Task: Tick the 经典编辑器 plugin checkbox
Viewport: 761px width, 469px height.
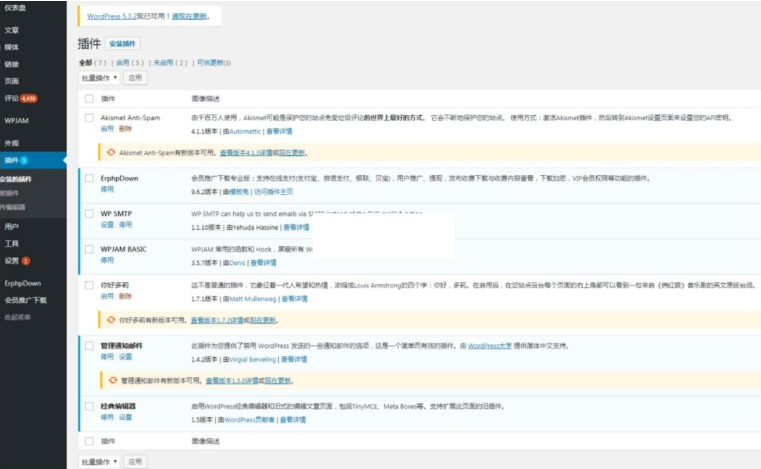Action: point(89,406)
